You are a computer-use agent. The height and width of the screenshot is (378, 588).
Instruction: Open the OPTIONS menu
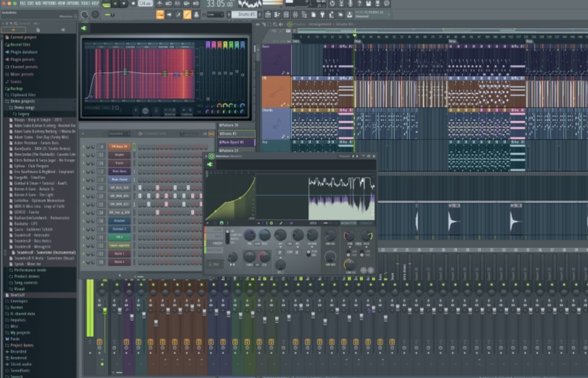coord(73,3)
